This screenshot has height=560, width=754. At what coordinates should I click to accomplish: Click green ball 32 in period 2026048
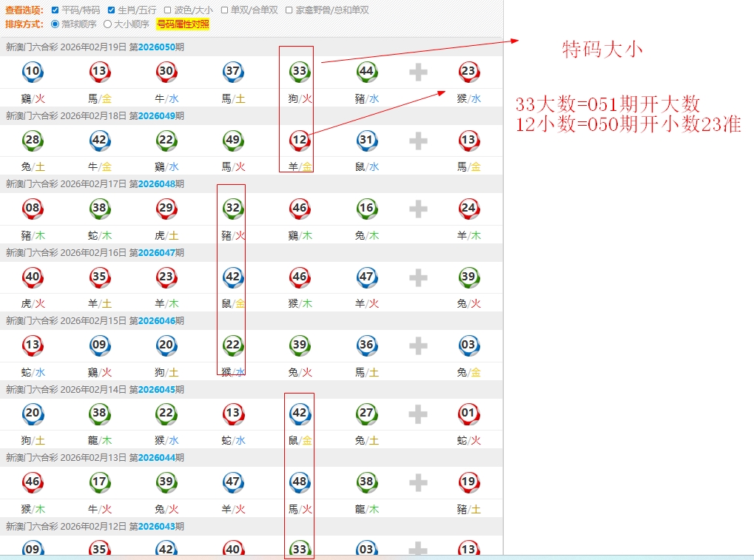click(x=233, y=209)
